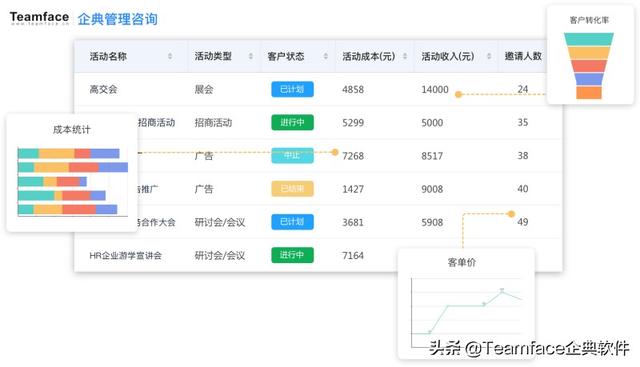Click the 活动名称 column header
640x367 pixels.
click(108, 56)
